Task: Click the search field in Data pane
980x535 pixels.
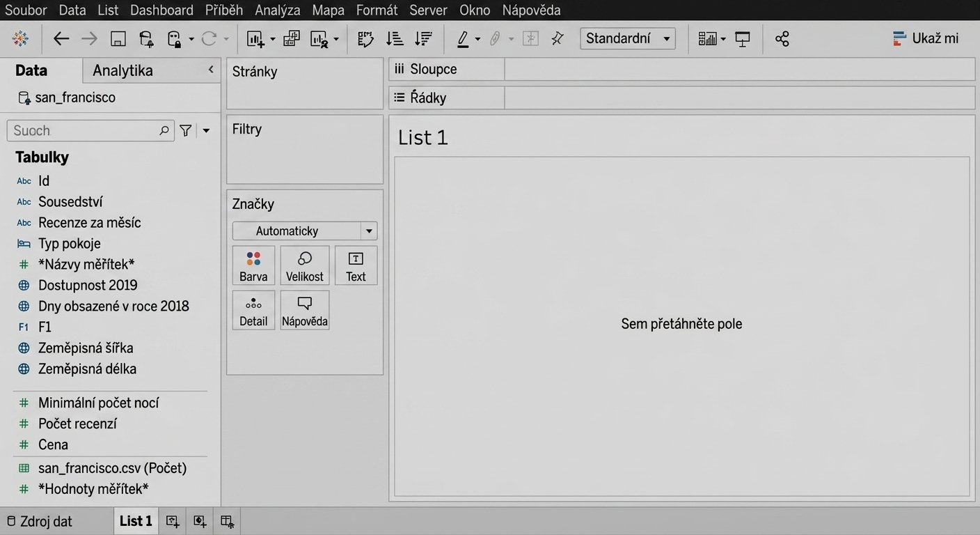Action: click(90, 130)
